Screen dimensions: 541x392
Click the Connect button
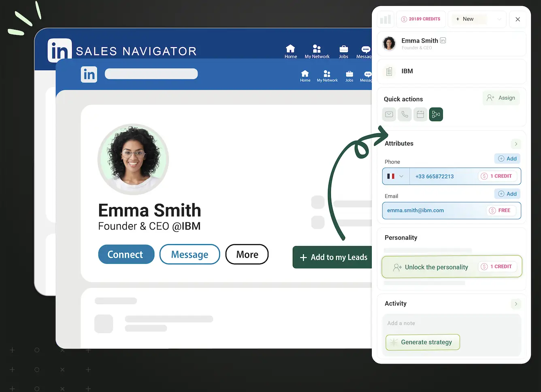click(x=126, y=254)
